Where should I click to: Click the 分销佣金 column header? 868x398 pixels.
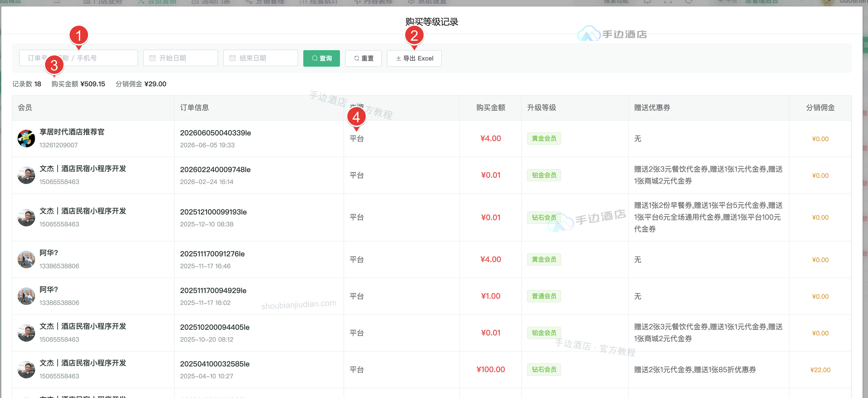click(820, 108)
